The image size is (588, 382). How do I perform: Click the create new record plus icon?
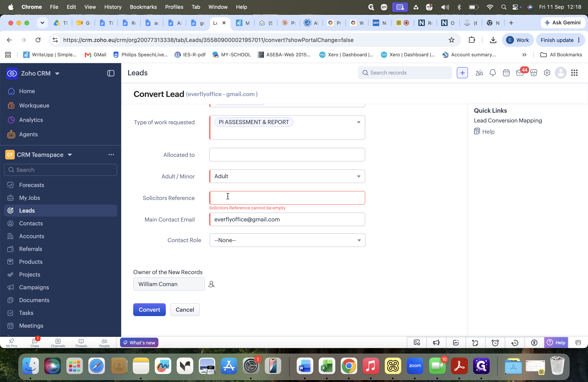pos(462,73)
